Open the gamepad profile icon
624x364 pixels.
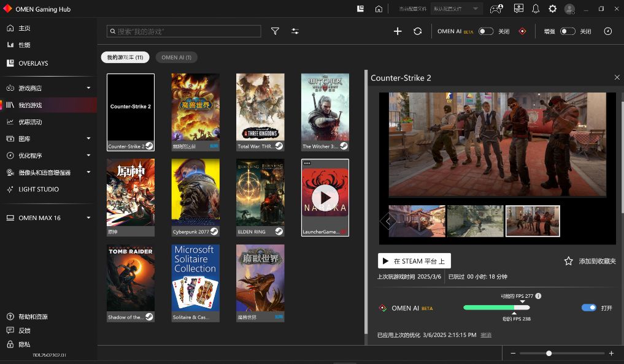(x=496, y=9)
